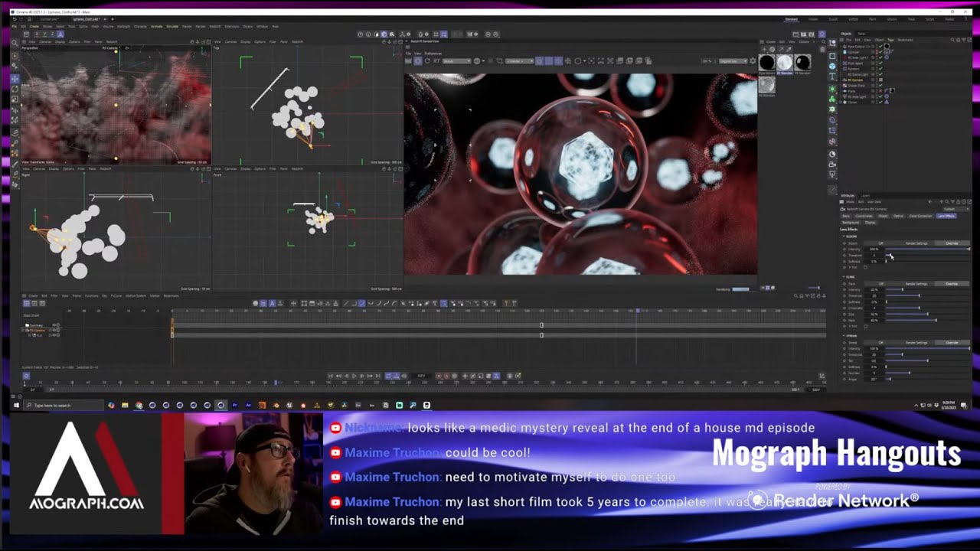Expand the Bloom Tint disclosure arrow

(x=849, y=267)
